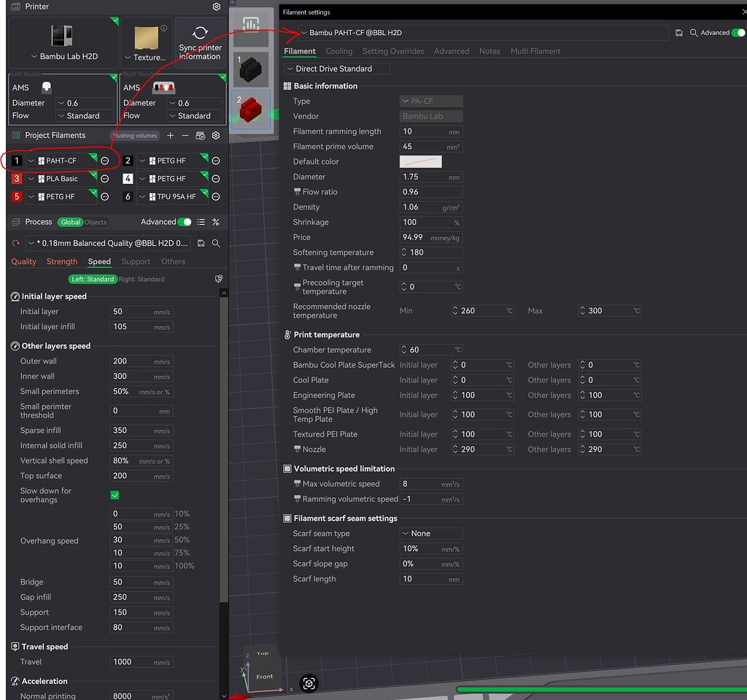747x700 pixels.
Task: Open printer settings gear icon
Action: pyautogui.click(x=216, y=7)
